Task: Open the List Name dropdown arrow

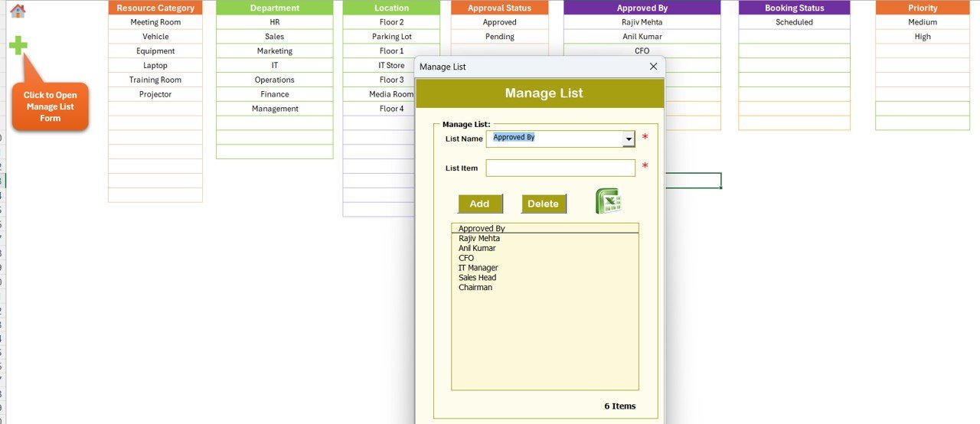Action: (629, 139)
